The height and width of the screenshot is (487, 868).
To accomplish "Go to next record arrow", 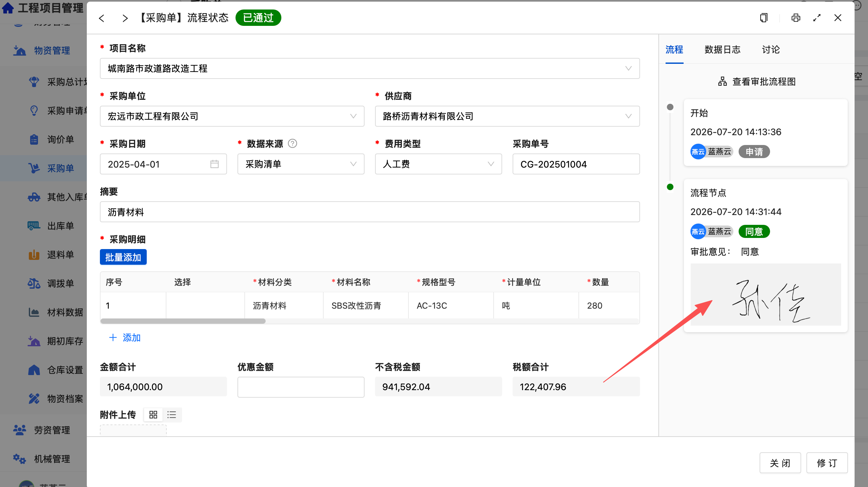I will pos(125,18).
